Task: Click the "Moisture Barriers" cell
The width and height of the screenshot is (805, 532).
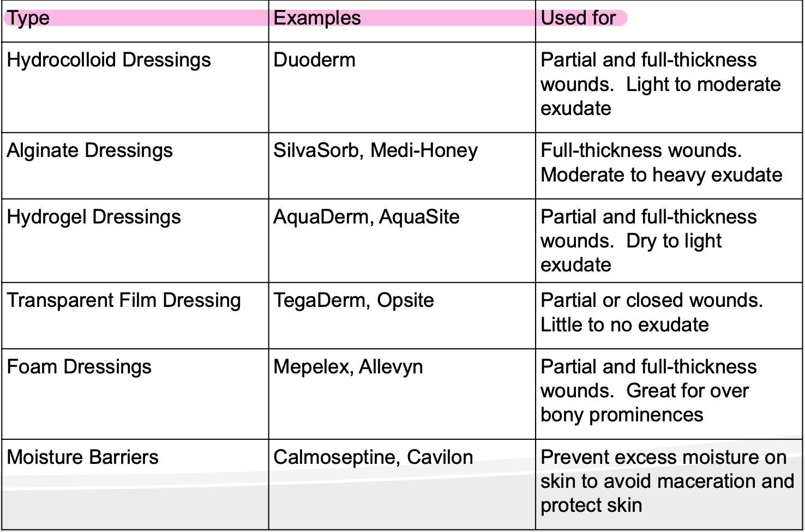Action: pos(82,457)
